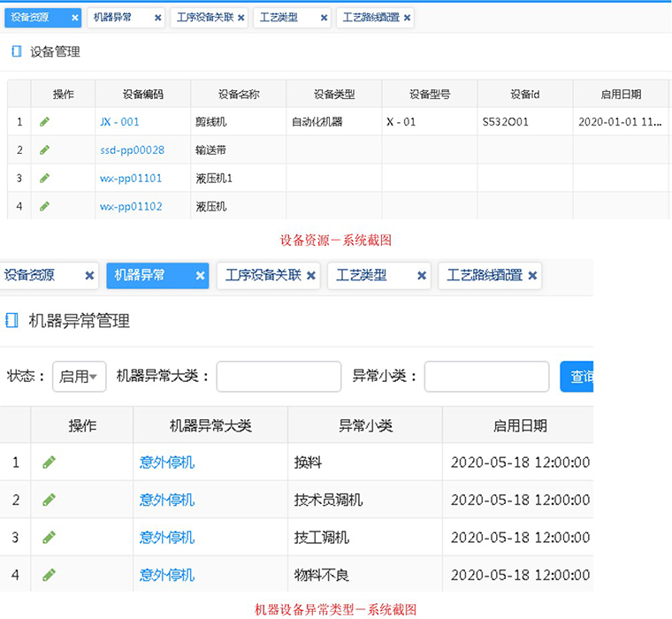Click the 机器异常大类 column header
Screen dimensions: 672x619
click(210, 425)
